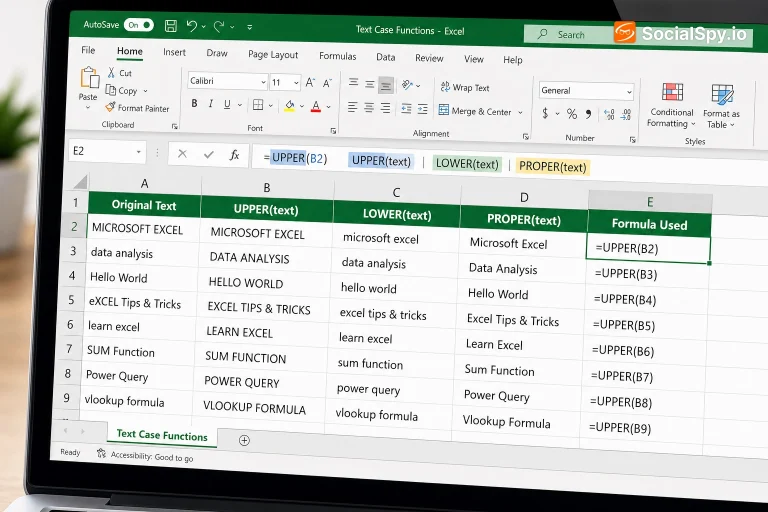Open Format as Table menu
This screenshot has width=768, height=512.
click(x=721, y=107)
